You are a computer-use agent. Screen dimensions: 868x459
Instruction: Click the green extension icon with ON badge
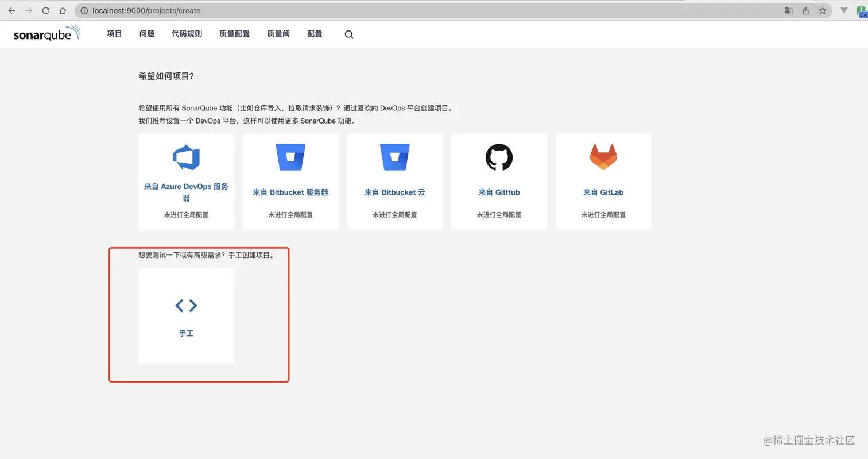(x=862, y=11)
